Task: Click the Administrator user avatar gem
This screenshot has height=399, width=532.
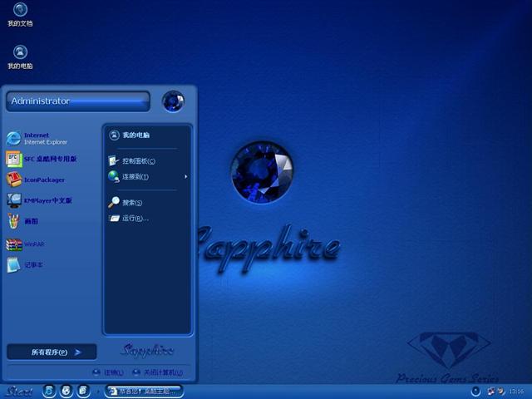Action: (174, 101)
